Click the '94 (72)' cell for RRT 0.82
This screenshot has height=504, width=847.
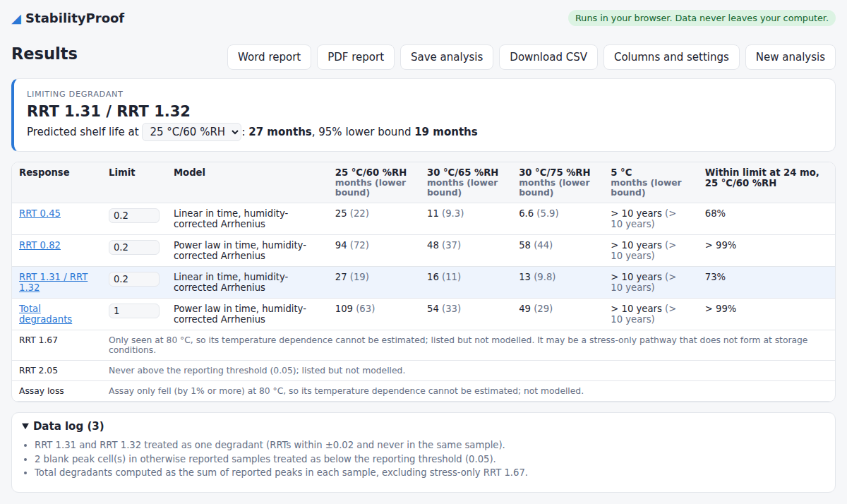tap(352, 245)
